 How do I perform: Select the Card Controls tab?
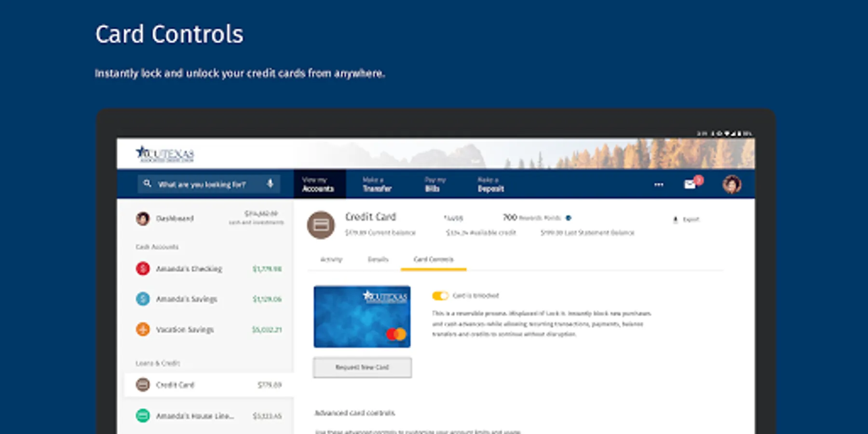coord(434,259)
